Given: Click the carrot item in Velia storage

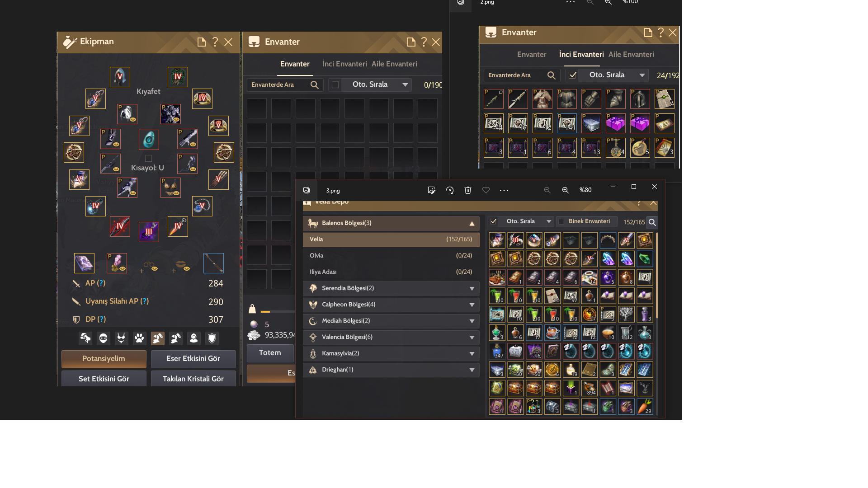Looking at the screenshot, I should click(x=645, y=406).
